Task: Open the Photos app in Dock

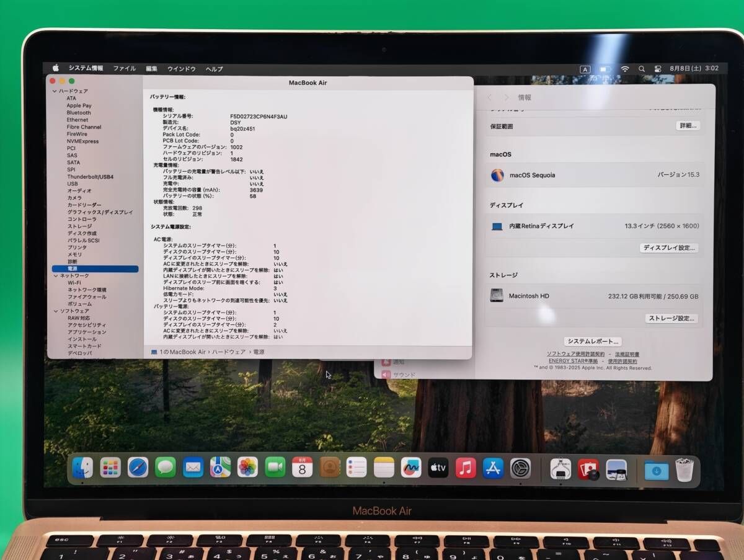Action: click(x=247, y=467)
